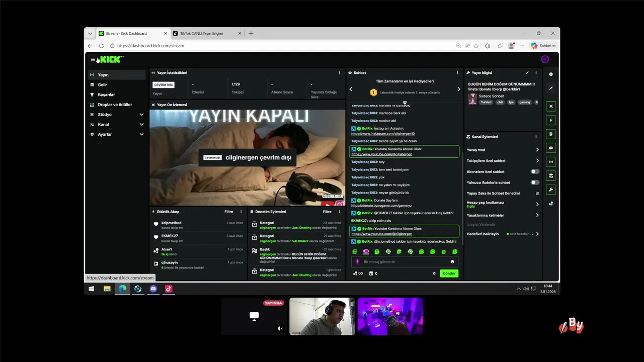Screen dimensions: 644x362
Task: Open Denetim Eylemleri three-dot menu
Action: tap(339, 212)
